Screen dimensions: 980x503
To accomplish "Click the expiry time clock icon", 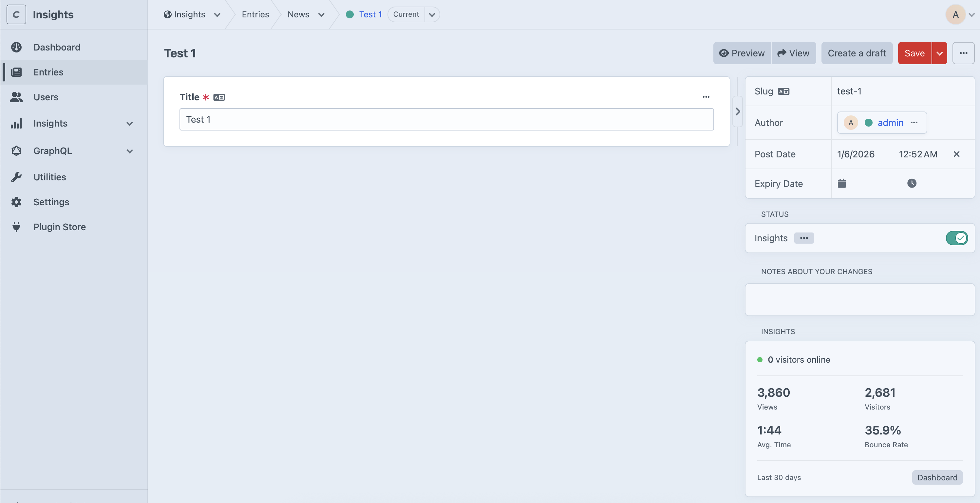I will (x=912, y=184).
